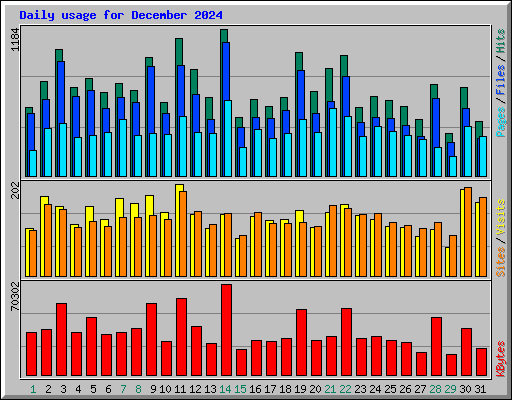Click green weekend day label 21
Screen dimensions: 512x400
click(x=330, y=389)
